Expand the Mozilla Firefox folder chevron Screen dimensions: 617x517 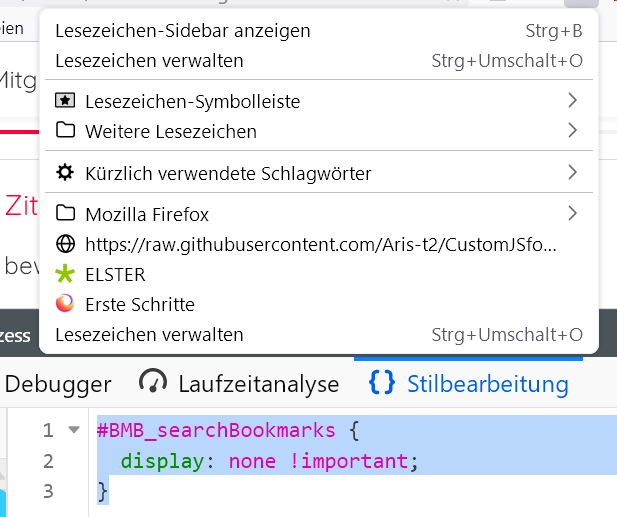click(x=572, y=213)
